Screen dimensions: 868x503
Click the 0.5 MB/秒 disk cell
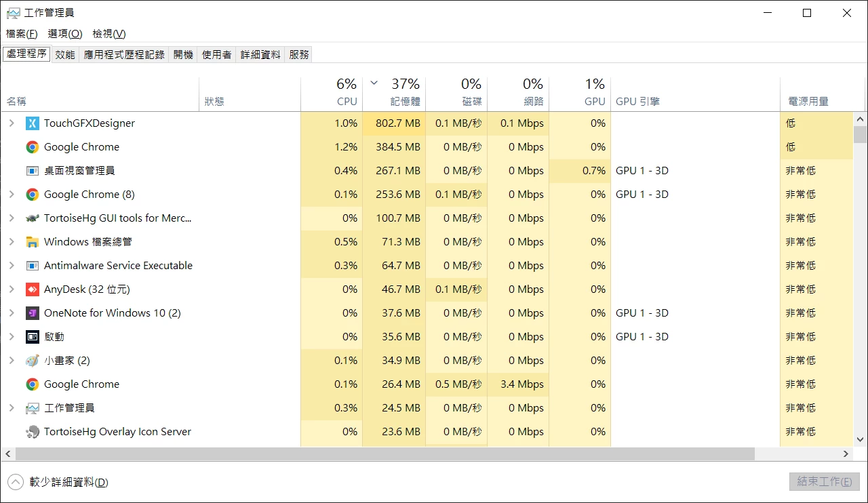point(456,384)
